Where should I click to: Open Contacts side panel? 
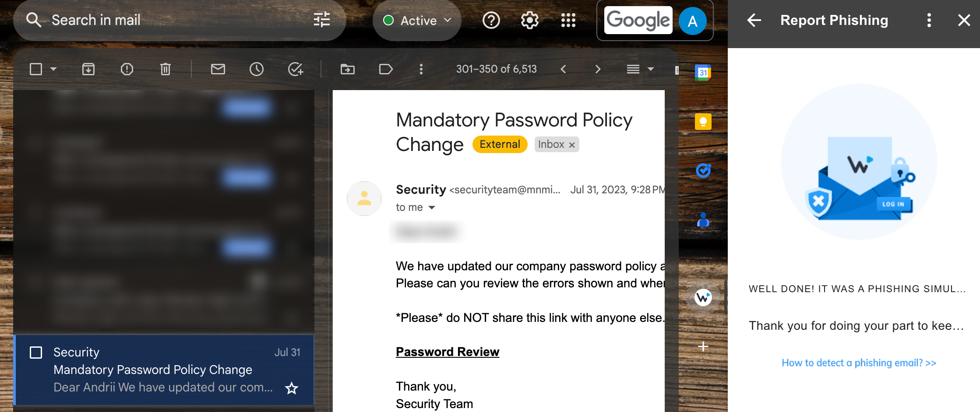pyautogui.click(x=702, y=220)
